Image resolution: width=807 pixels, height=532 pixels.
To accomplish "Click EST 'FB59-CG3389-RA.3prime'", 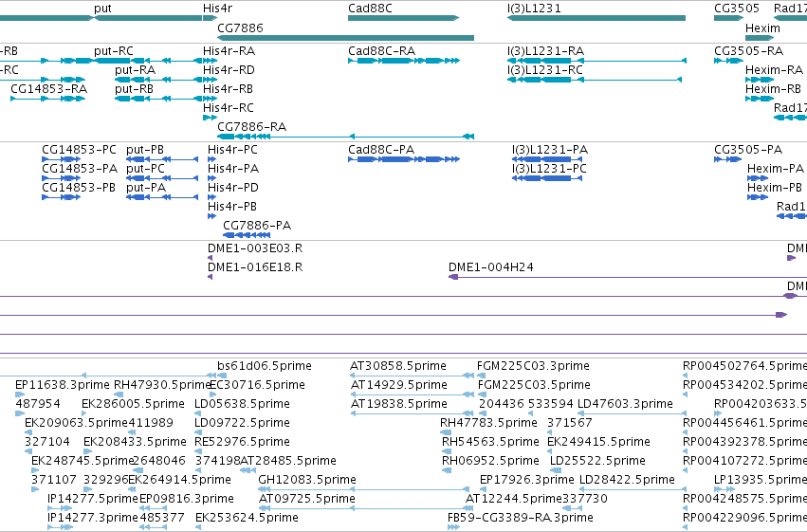I will click(520, 519).
